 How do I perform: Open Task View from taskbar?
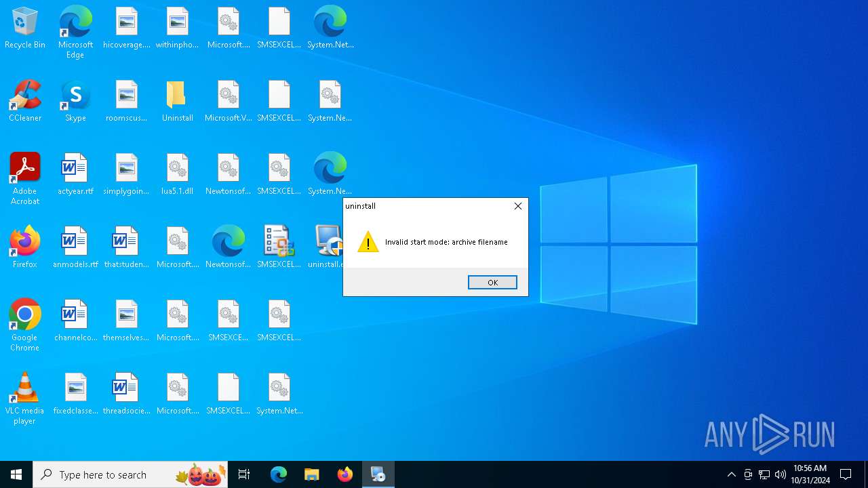point(244,474)
